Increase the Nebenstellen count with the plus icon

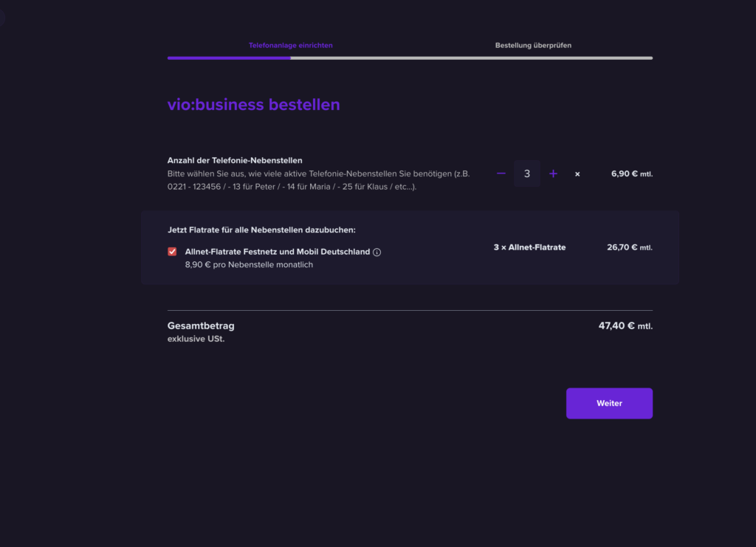tap(553, 173)
